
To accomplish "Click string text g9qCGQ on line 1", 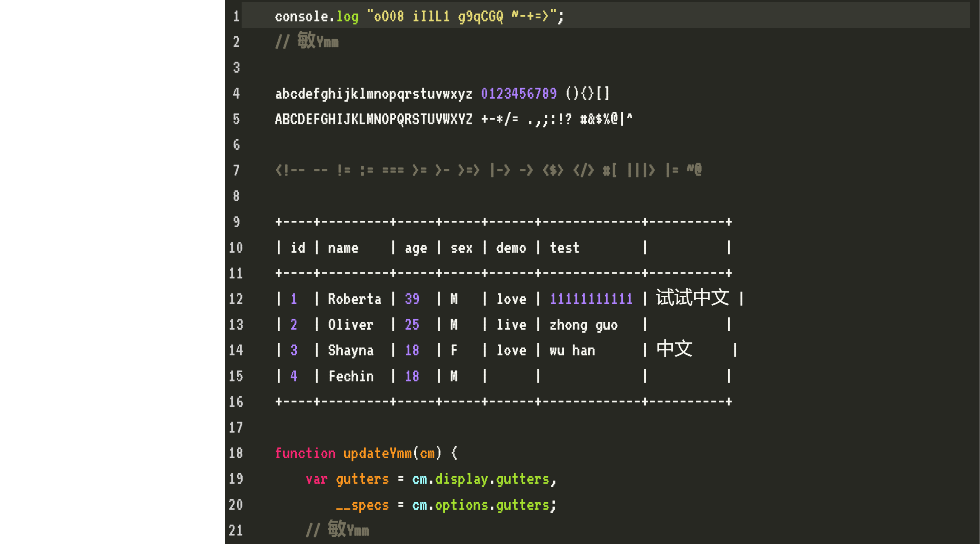I will pos(481,17).
